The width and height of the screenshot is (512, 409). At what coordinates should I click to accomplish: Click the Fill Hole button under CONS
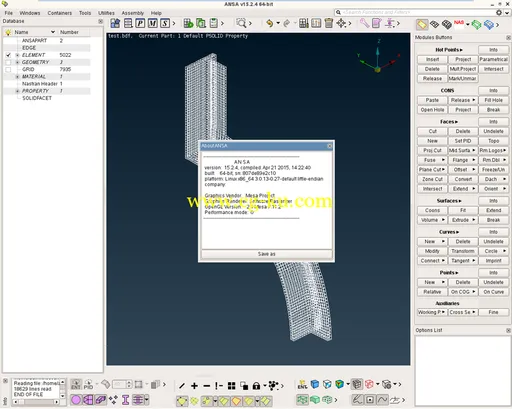click(493, 100)
